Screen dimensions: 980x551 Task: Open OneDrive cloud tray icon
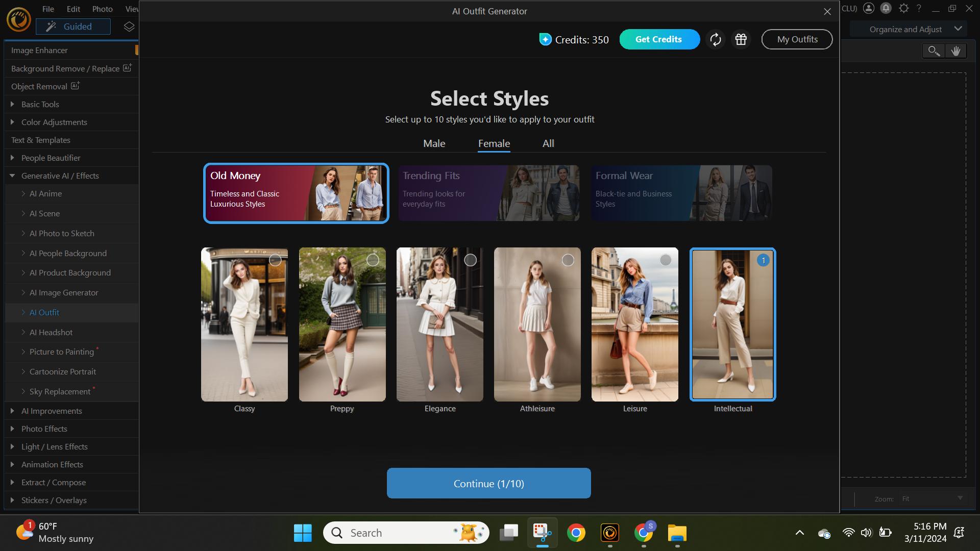(x=824, y=533)
